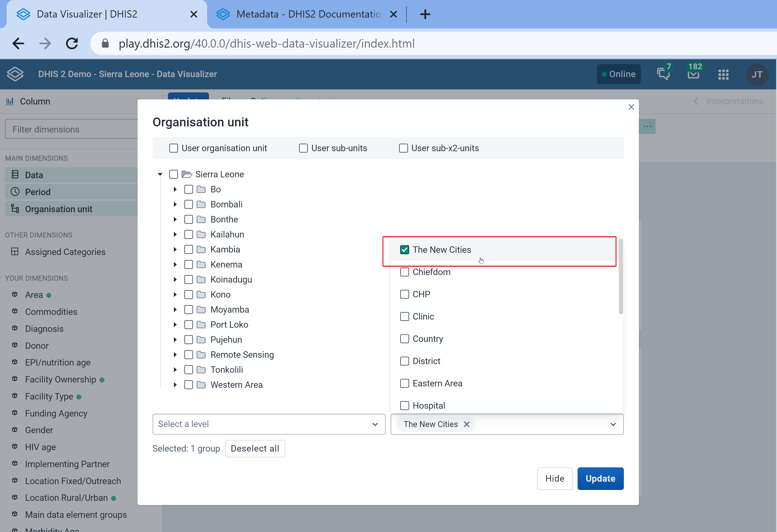Select Facility Ownership dimension

[60, 379]
